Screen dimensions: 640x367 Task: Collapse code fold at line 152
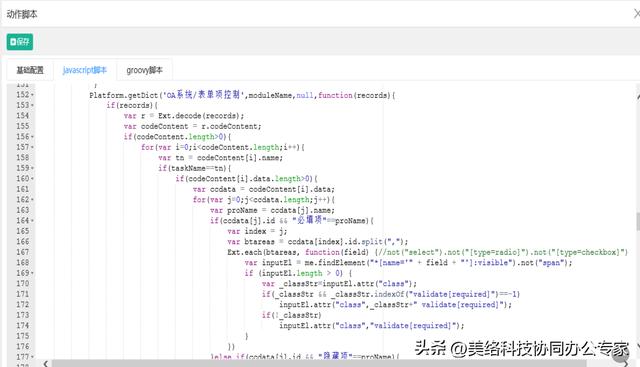click(32, 95)
